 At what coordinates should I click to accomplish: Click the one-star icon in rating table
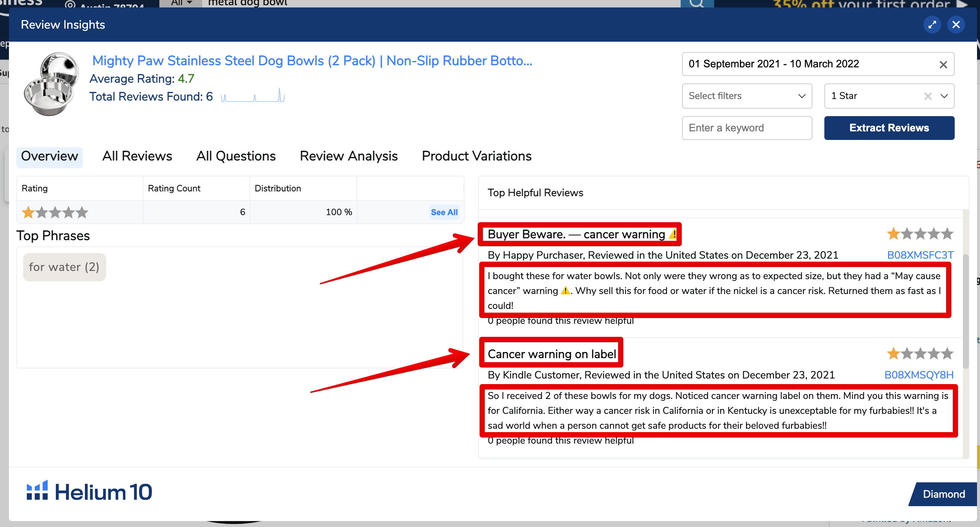point(55,212)
